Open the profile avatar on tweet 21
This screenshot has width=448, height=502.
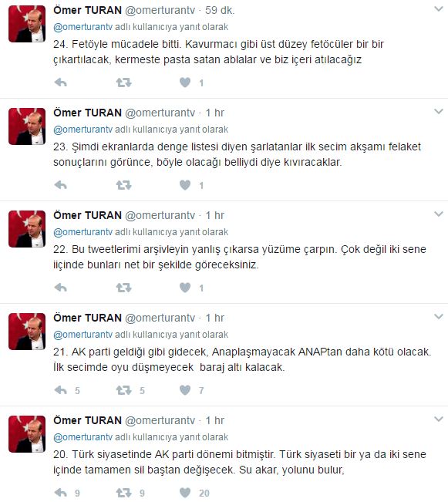(x=27, y=332)
